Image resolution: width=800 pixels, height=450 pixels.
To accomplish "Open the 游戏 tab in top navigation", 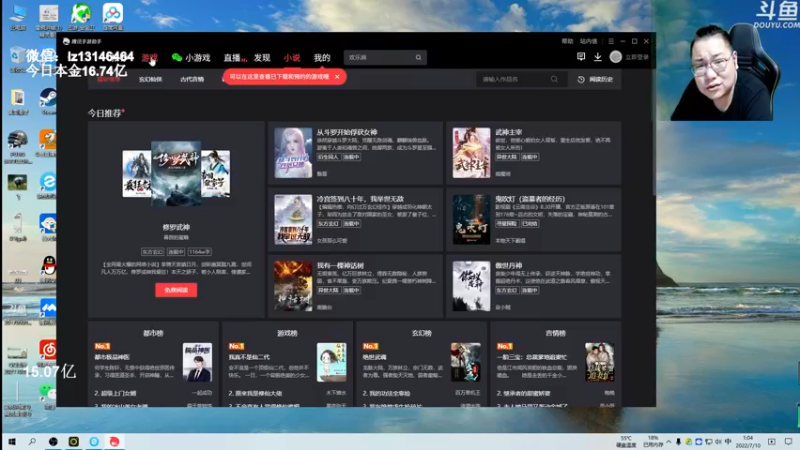I will point(149,58).
